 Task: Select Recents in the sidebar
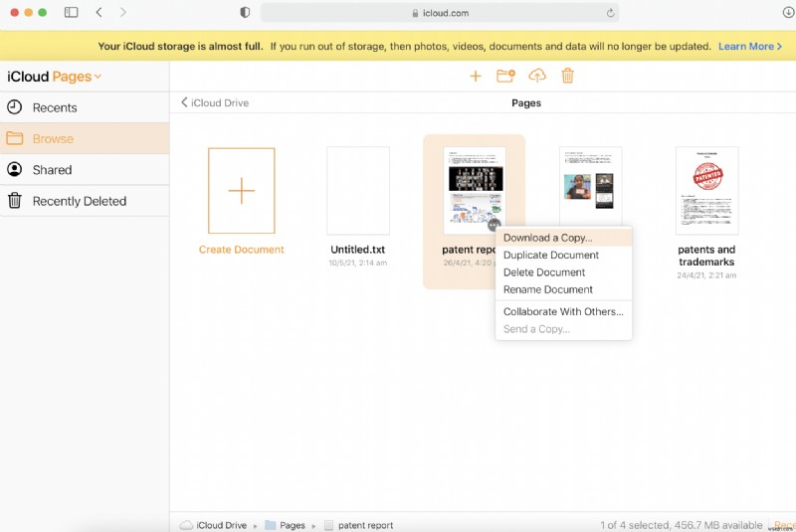click(x=85, y=107)
